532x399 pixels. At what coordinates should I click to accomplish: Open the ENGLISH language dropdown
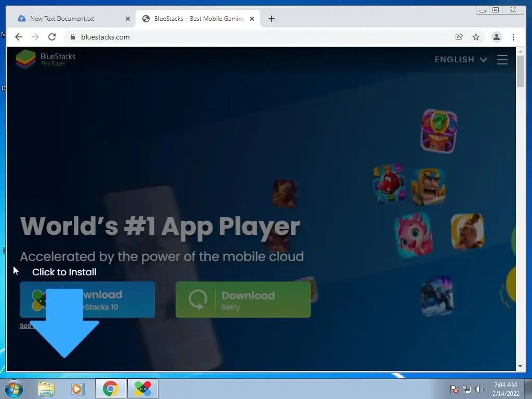pyautogui.click(x=461, y=60)
